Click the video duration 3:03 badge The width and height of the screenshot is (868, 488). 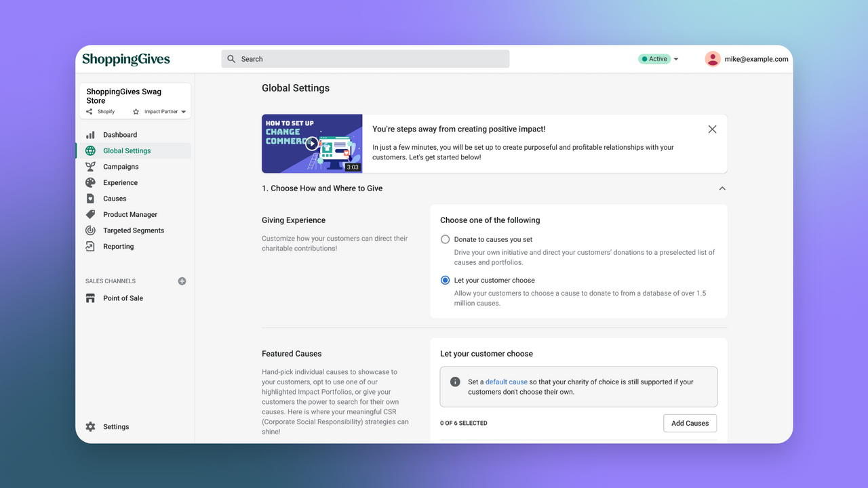(x=353, y=167)
